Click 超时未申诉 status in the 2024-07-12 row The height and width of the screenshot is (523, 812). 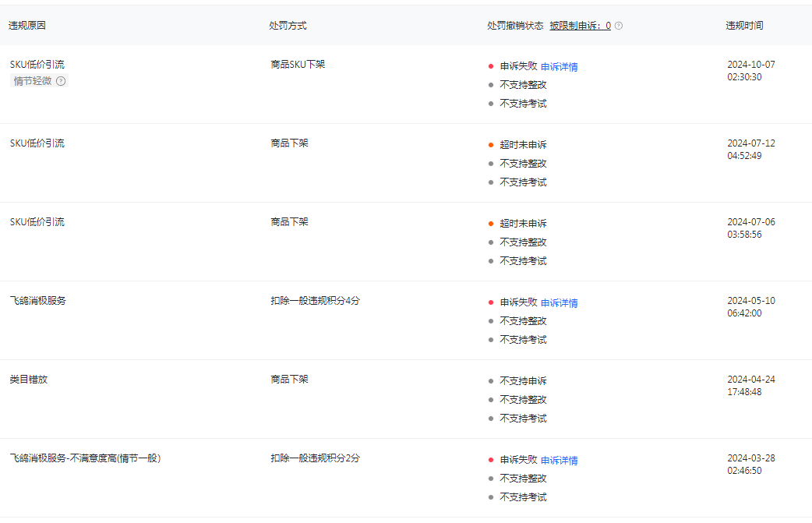pyautogui.click(x=523, y=145)
